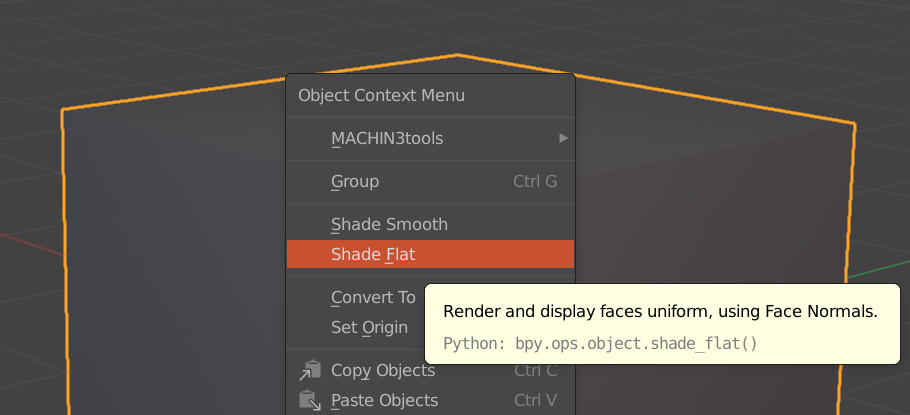The width and height of the screenshot is (910, 415).
Task: Click the Object Context Menu title
Action: (x=381, y=96)
